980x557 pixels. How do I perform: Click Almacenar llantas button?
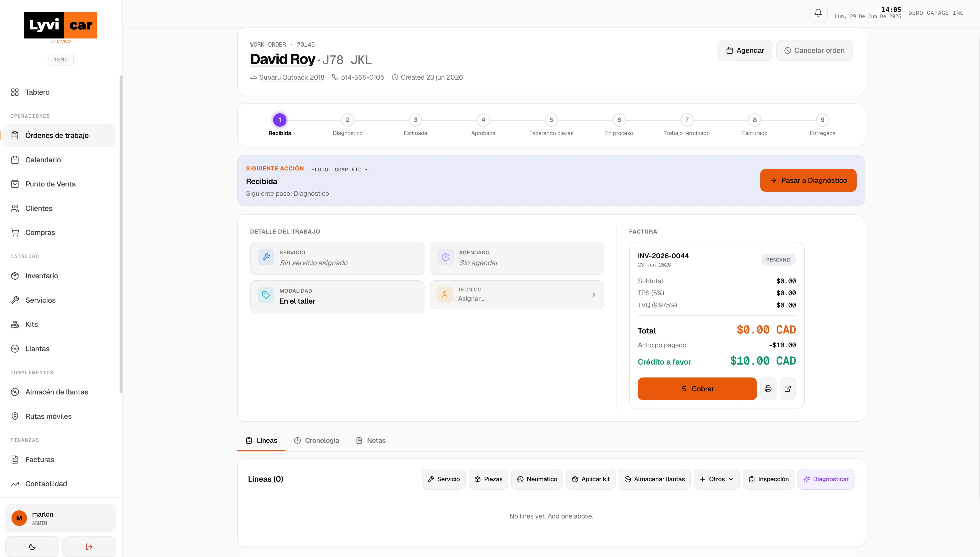click(654, 479)
